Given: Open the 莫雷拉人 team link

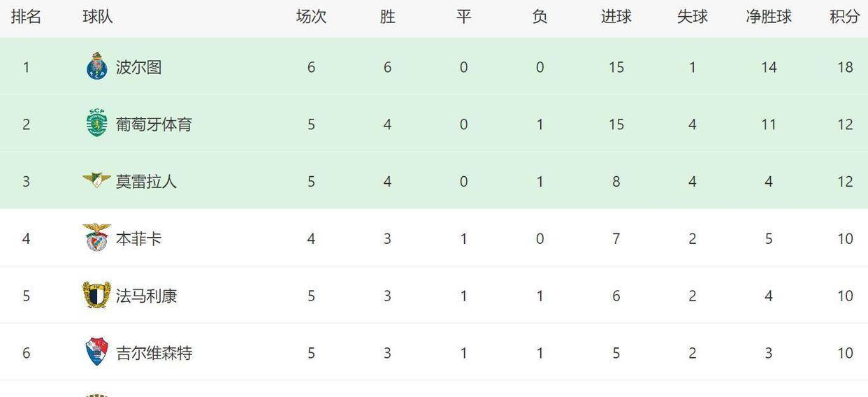Looking at the screenshot, I should click(x=146, y=182).
